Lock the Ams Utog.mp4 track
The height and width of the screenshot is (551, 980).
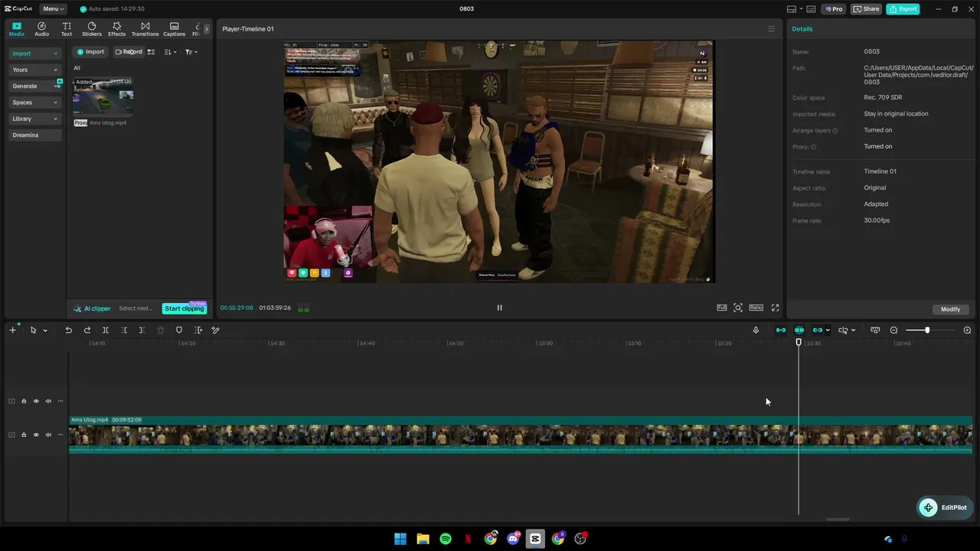[x=24, y=435]
